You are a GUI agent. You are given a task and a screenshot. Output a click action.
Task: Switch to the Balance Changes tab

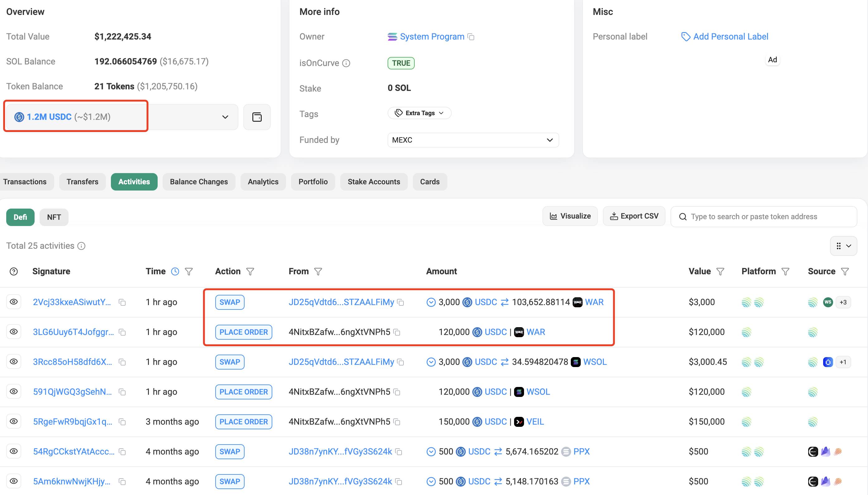199,182
